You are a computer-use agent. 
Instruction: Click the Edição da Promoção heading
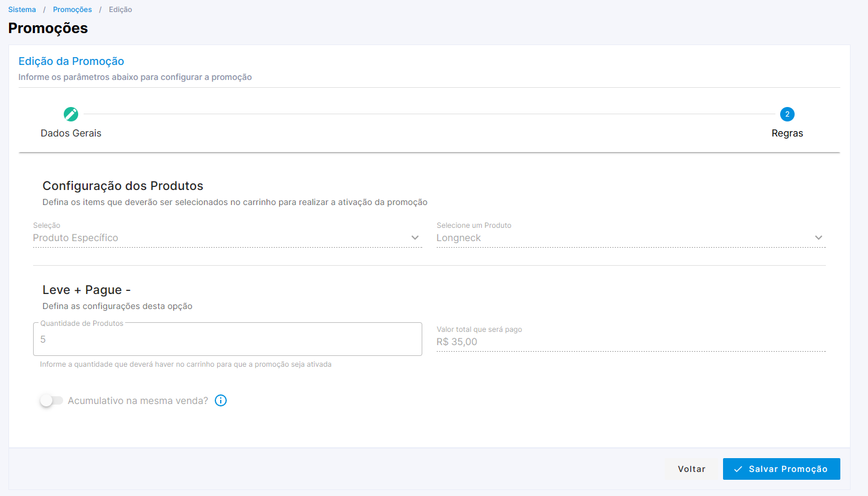[72, 61]
